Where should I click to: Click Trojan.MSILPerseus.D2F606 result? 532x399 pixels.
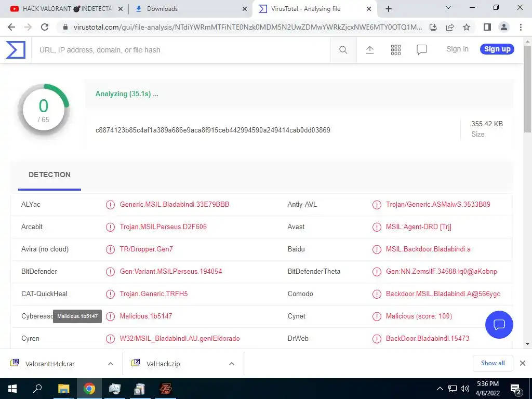point(163,227)
